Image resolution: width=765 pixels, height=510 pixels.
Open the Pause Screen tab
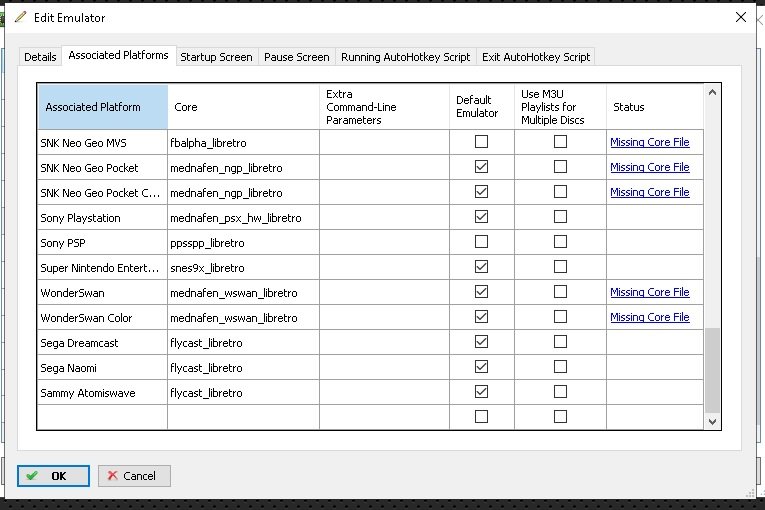(297, 57)
